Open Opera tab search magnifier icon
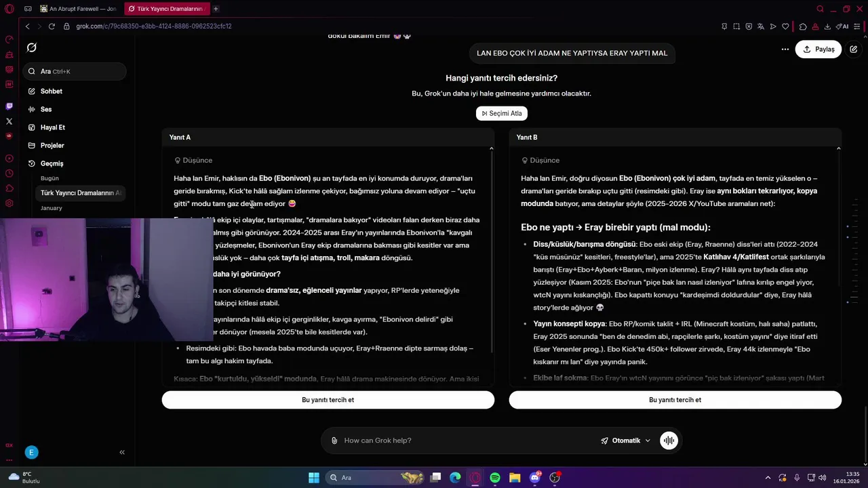This screenshot has height=488, width=868. tap(820, 9)
